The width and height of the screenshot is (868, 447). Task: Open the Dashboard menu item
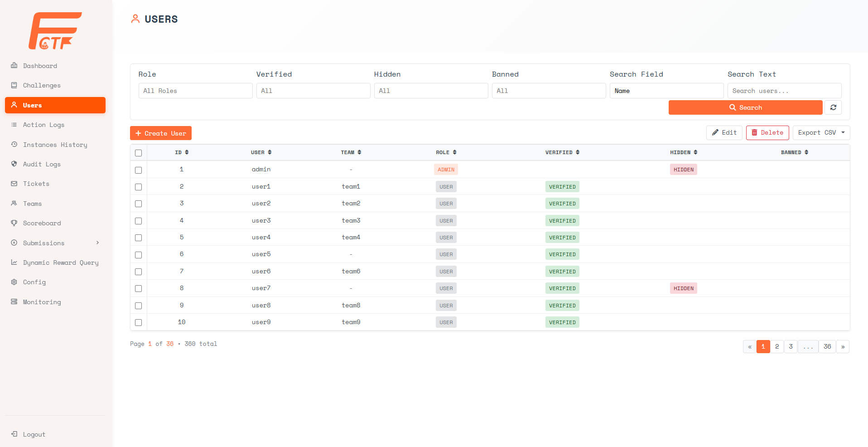55,66
